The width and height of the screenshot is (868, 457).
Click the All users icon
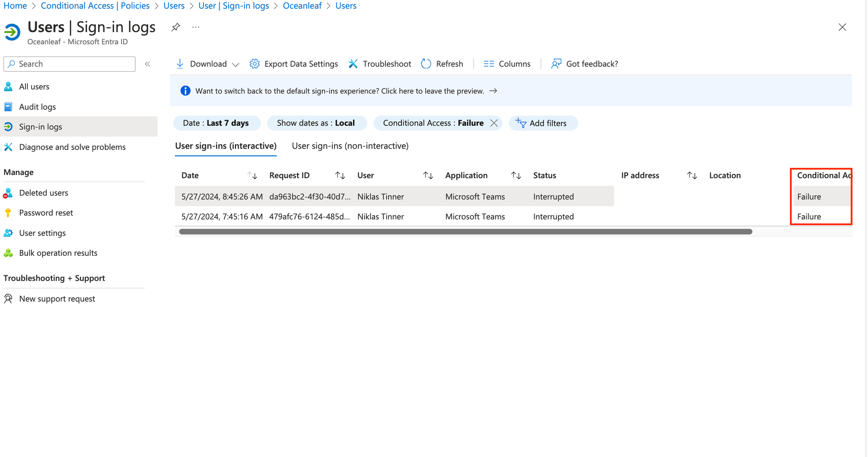8,86
